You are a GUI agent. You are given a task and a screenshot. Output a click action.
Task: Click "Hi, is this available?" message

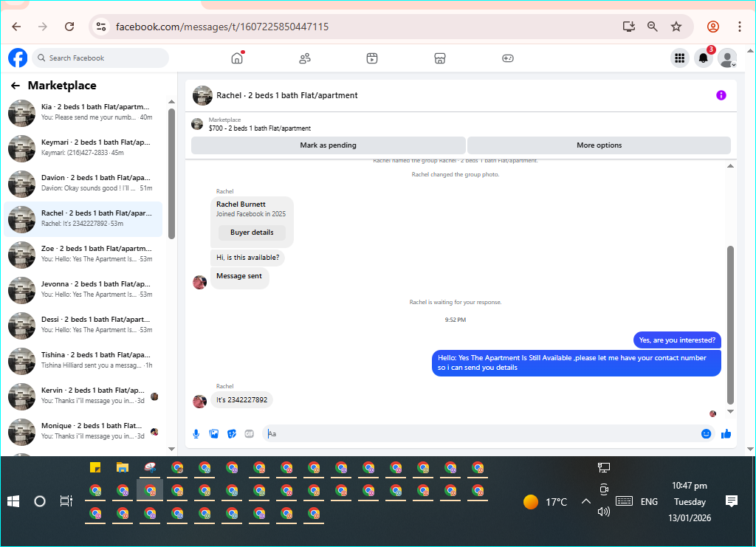point(248,258)
